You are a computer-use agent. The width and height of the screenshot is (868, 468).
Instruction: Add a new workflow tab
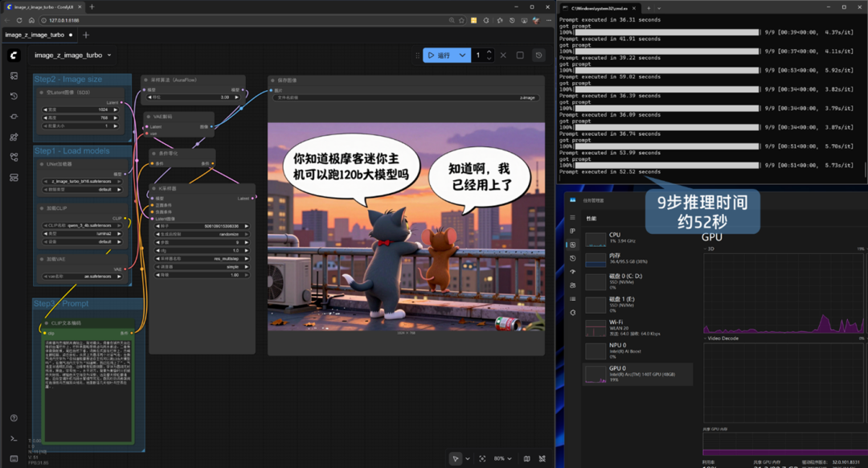86,35
